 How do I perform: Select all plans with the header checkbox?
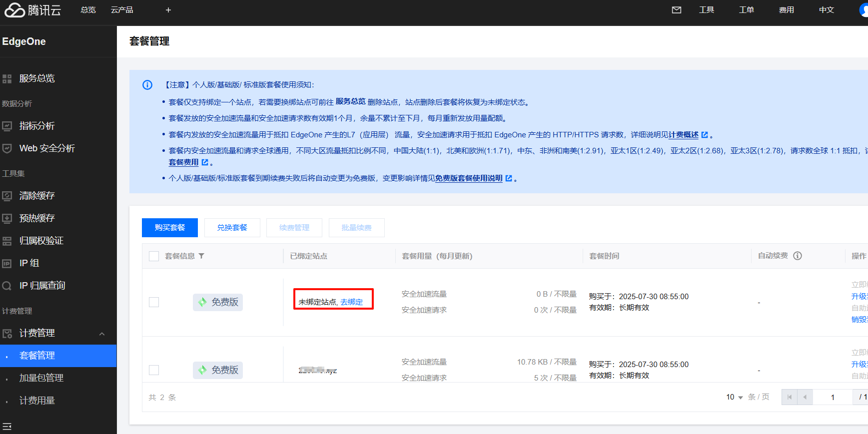tap(154, 256)
